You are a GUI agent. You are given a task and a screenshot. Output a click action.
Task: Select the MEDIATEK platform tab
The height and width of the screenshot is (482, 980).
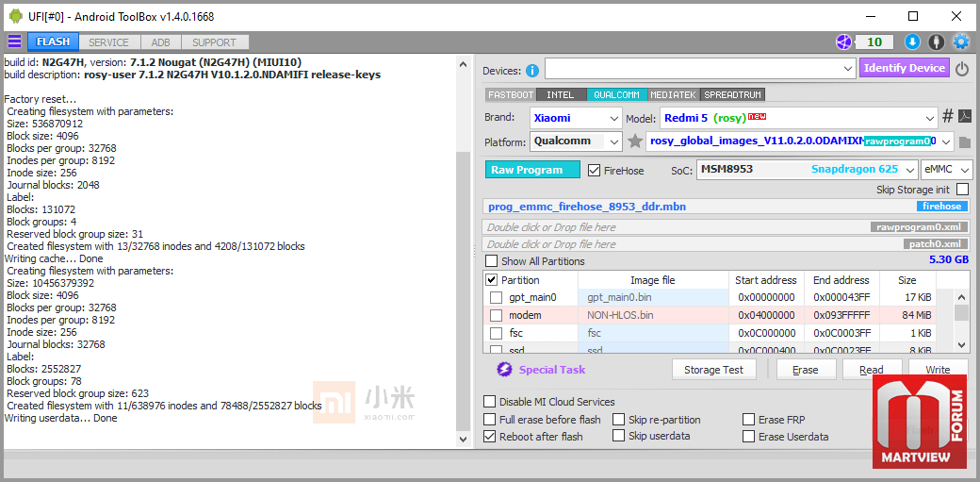pyautogui.click(x=674, y=95)
